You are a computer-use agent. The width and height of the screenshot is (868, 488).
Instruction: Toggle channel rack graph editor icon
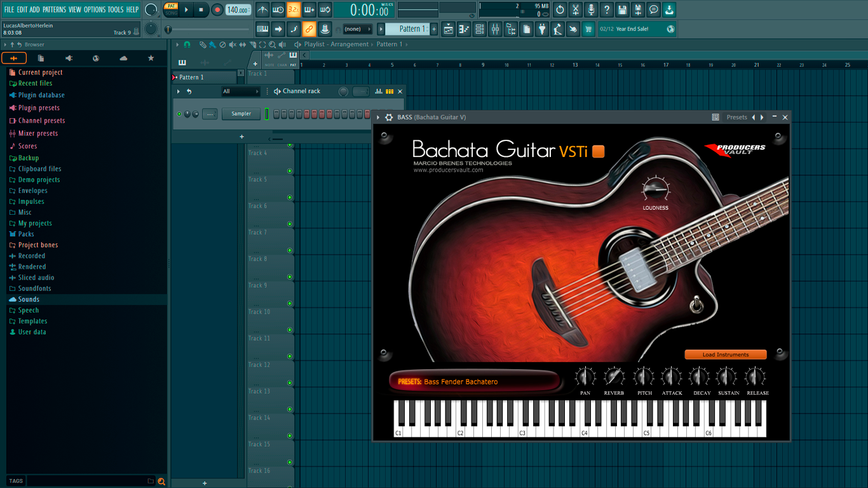click(379, 91)
